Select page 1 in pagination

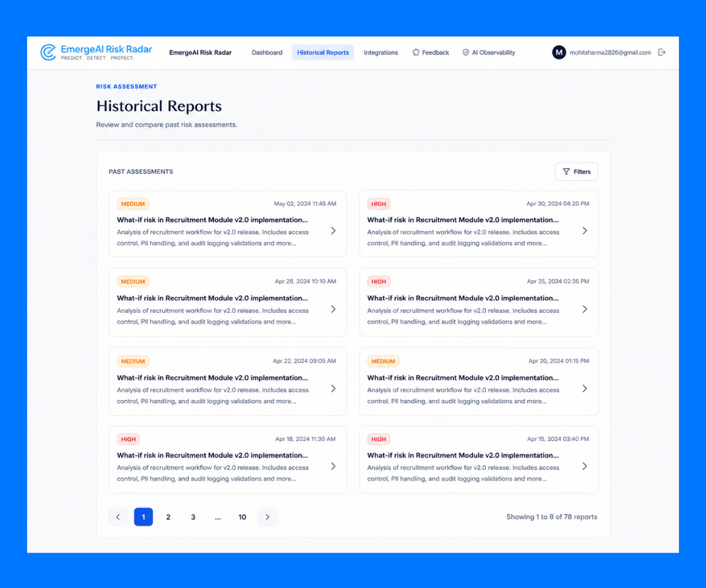click(x=144, y=517)
